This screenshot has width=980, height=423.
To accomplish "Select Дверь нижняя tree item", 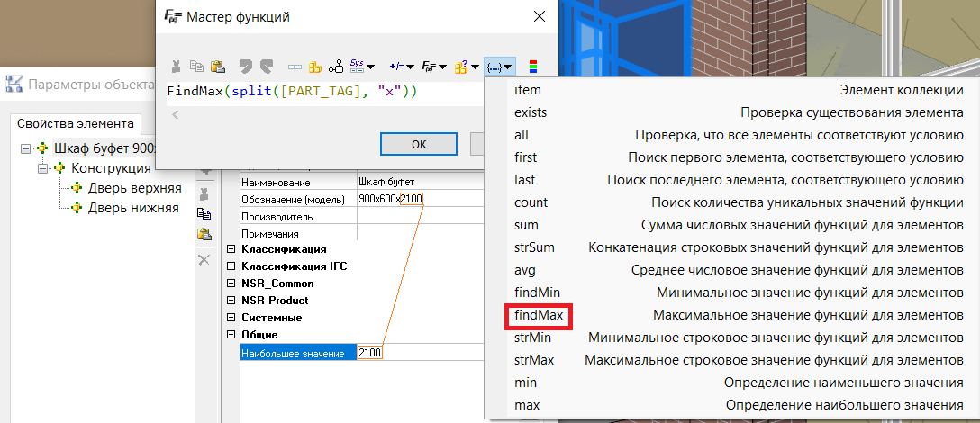I will (x=133, y=208).
